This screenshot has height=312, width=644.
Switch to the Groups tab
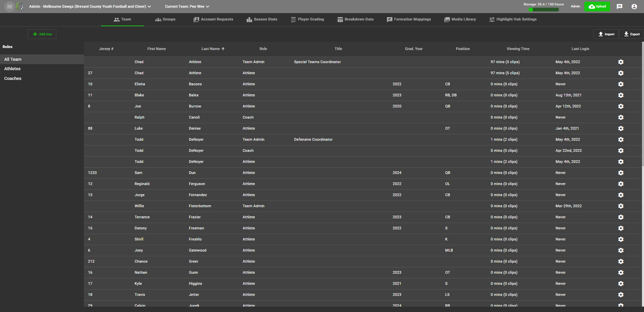tap(165, 19)
